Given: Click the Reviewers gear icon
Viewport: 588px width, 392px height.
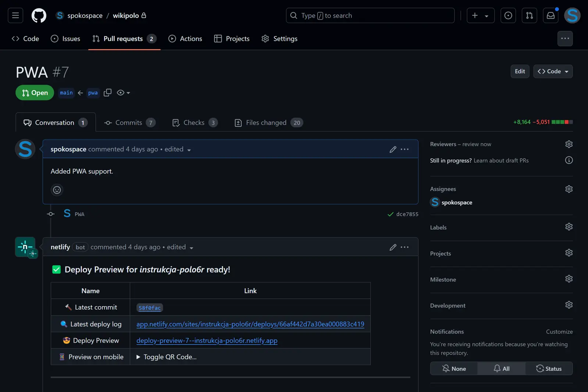Looking at the screenshot, I should [569, 144].
